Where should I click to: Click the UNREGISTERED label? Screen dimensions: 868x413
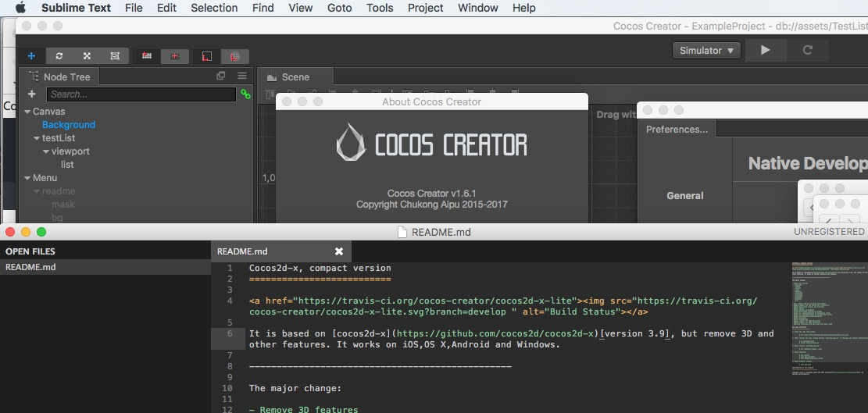coord(829,232)
